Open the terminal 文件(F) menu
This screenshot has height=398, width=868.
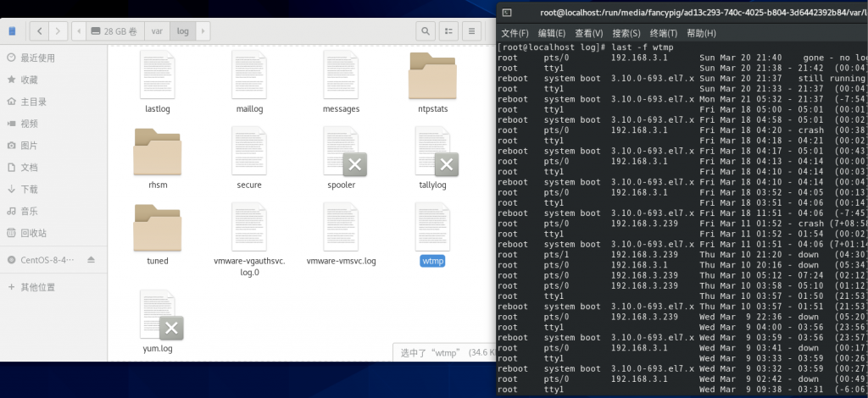[515, 33]
